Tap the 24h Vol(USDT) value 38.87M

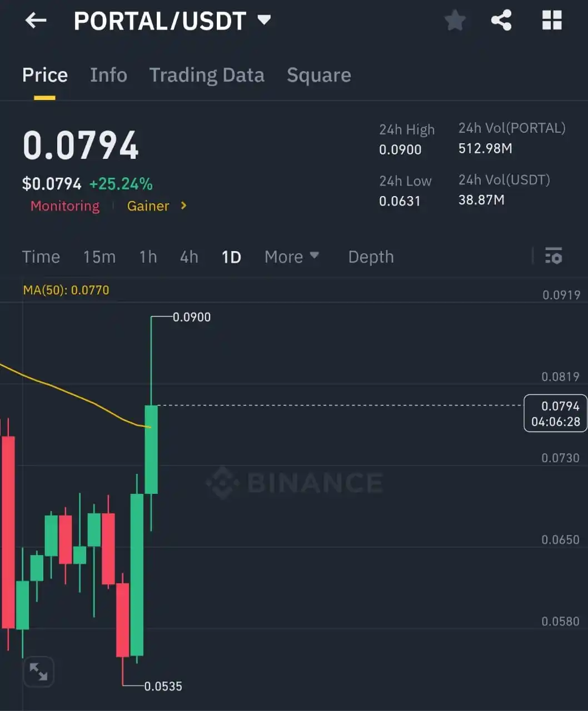point(481,200)
